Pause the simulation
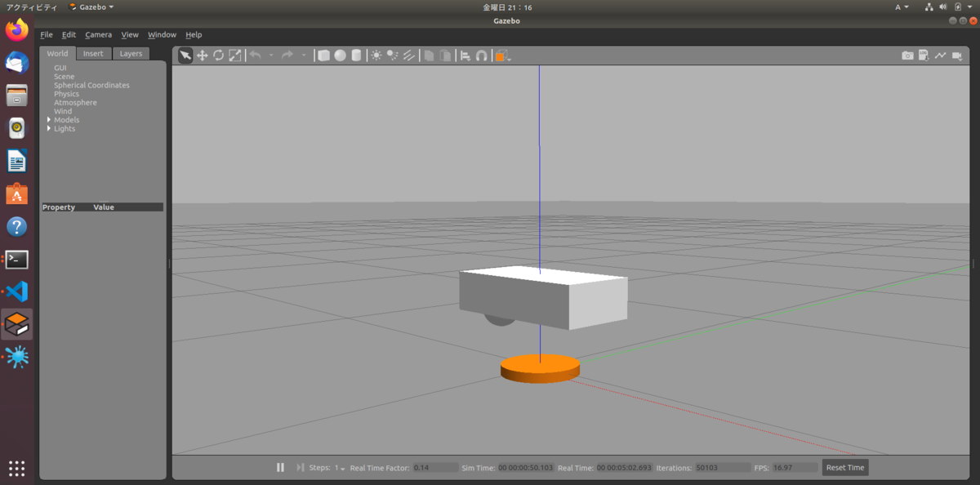 [280, 467]
